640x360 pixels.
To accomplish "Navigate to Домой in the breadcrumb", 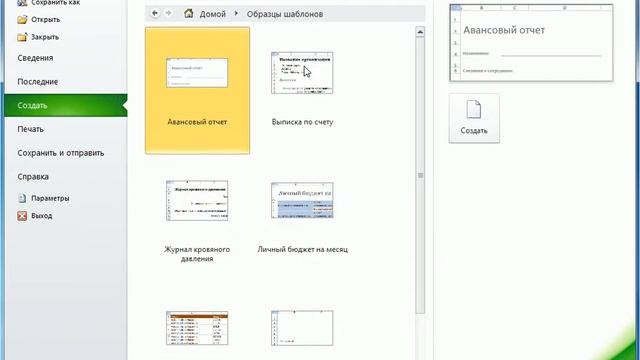I will 213,14.
